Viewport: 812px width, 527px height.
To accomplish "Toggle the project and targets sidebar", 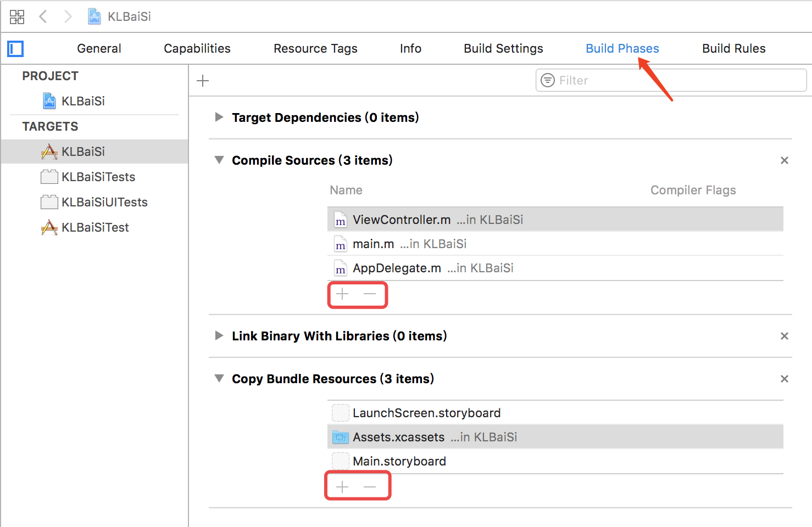I will (15, 49).
